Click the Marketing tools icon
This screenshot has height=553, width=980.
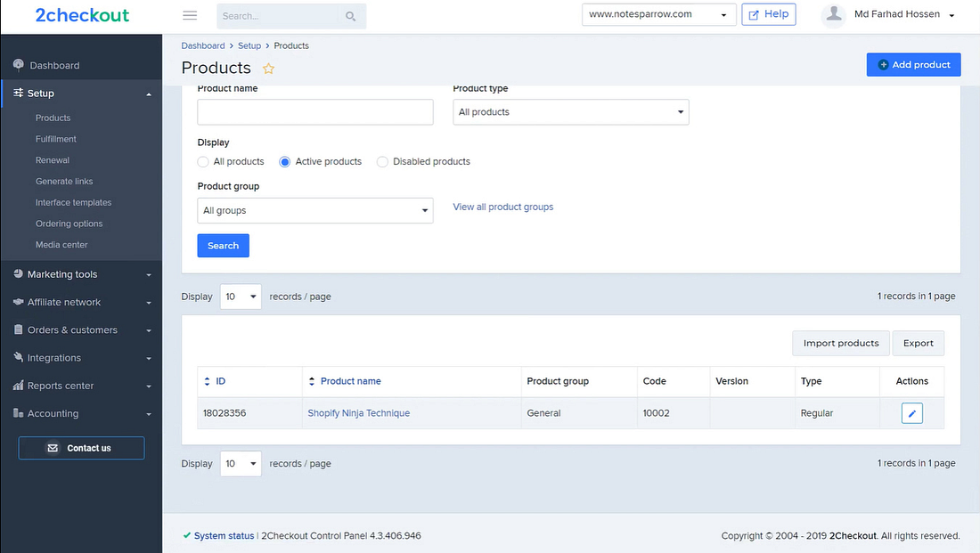tap(18, 273)
